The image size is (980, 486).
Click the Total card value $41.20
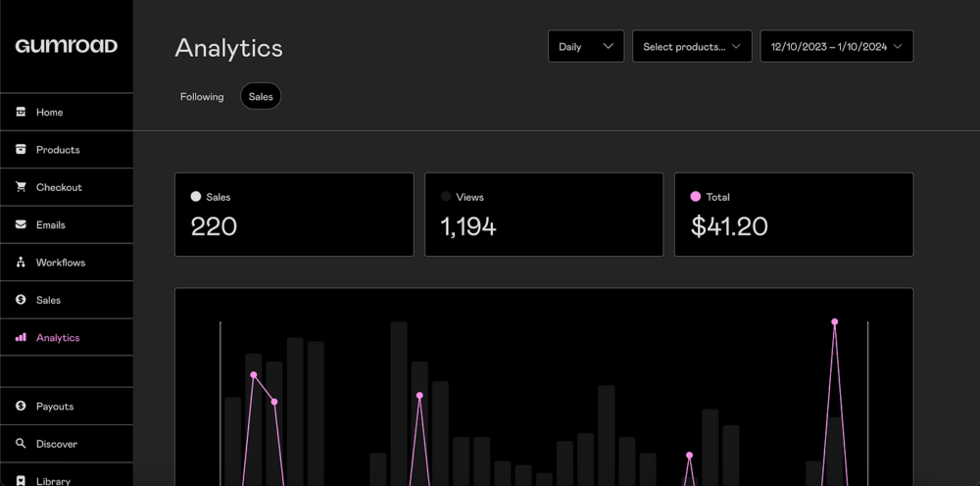[729, 226]
